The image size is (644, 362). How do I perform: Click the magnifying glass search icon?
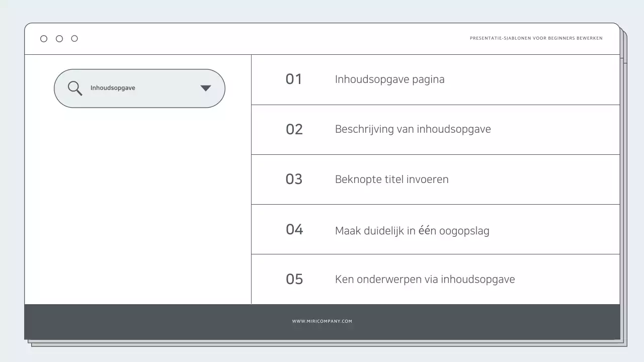click(74, 88)
